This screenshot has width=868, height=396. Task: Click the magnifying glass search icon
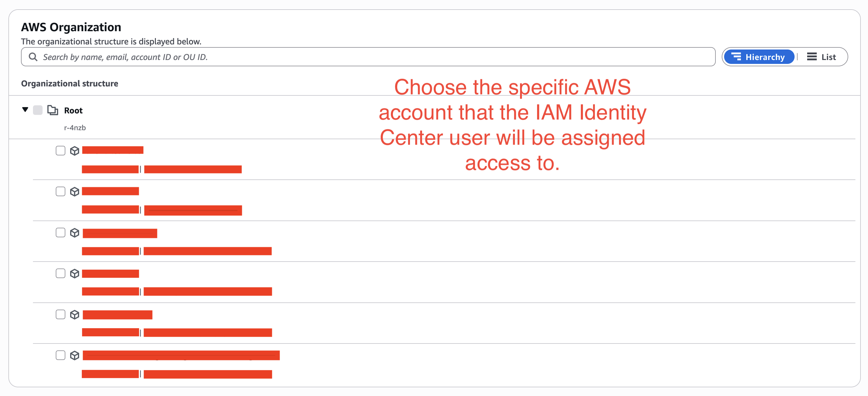click(x=33, y=57)
